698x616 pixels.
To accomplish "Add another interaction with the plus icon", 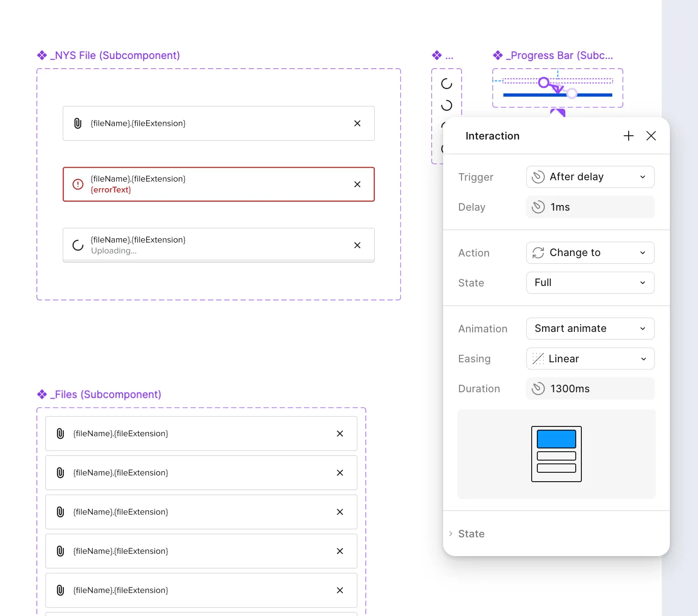I will 629,136.
